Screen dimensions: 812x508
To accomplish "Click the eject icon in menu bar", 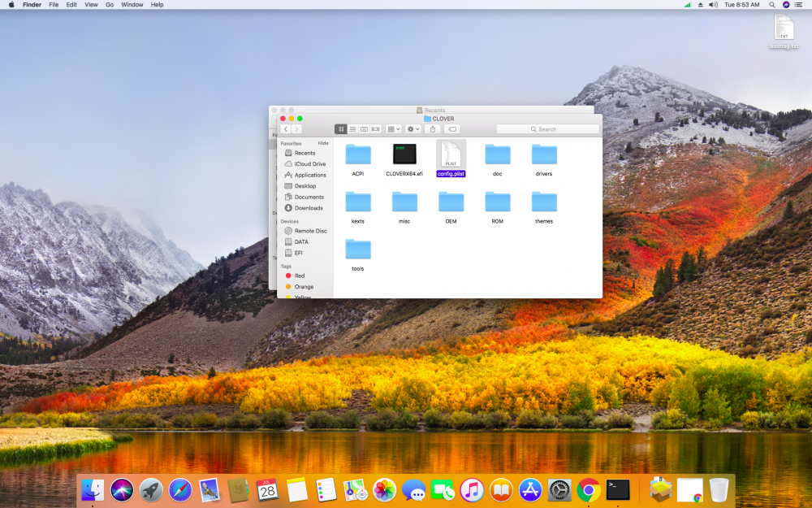I will (x=700, y=5).
